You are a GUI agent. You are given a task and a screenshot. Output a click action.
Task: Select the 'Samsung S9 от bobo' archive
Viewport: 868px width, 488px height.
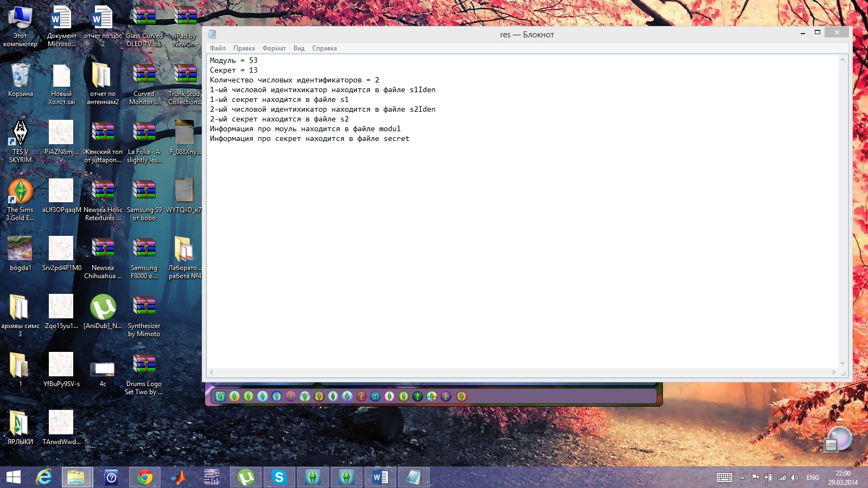pos(144,200)
